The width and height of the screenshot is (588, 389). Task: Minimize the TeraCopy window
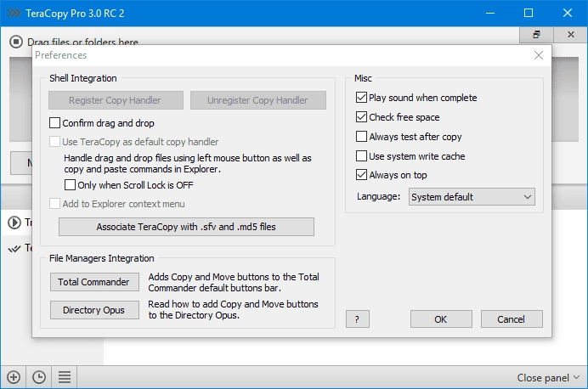[x=490, y=13]
